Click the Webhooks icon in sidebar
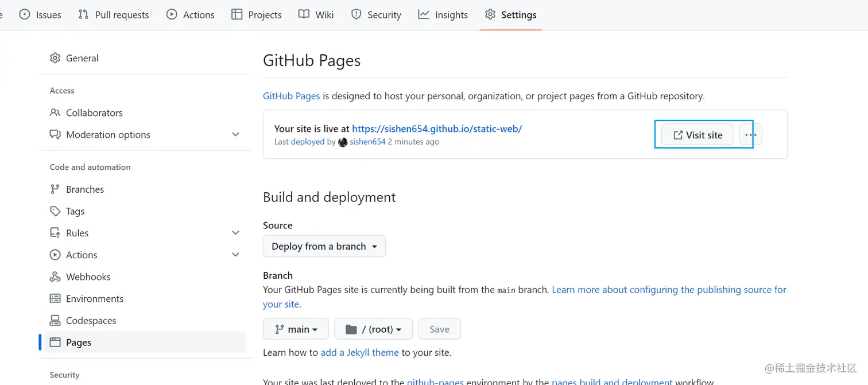The width and height of the screenshot is (868, 385). 55,277
